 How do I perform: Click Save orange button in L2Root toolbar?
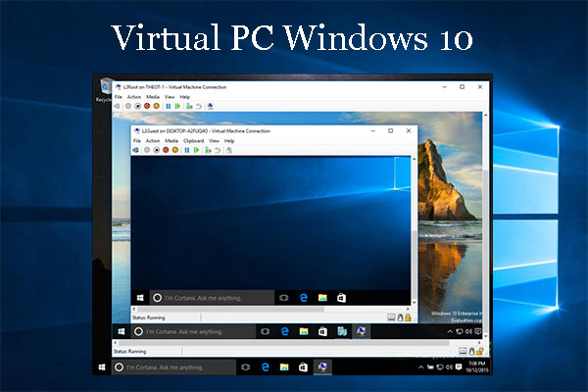click(x=157, y=106)
